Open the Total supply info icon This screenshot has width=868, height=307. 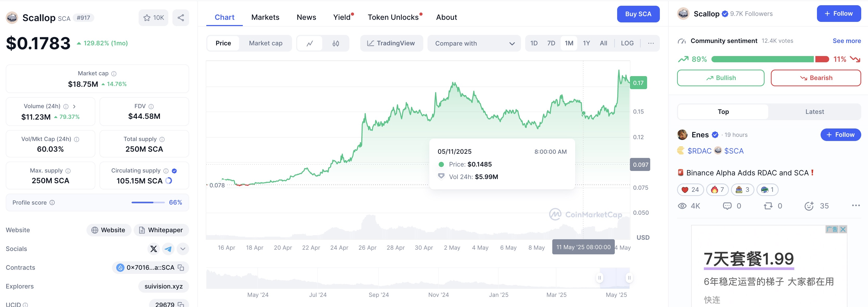(162, 139)
